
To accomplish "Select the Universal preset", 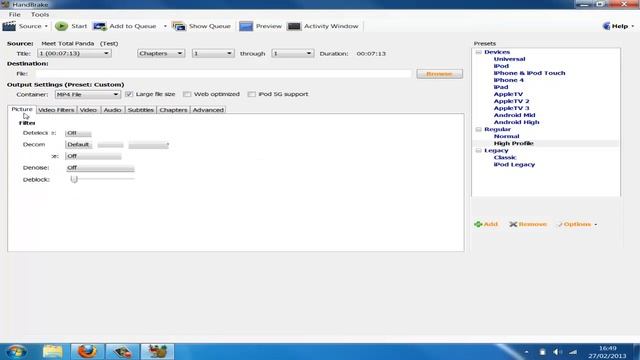I will coord(509,59).
